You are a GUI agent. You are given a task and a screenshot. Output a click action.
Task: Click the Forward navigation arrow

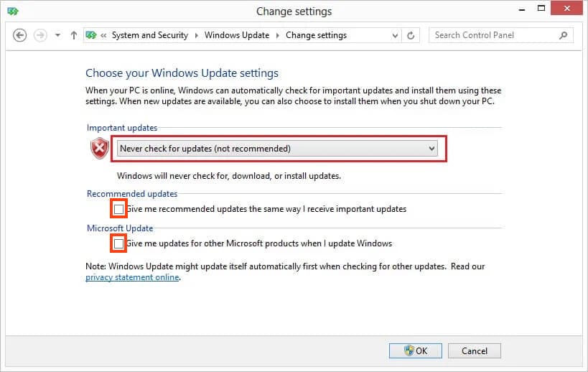(x=40, y=35)
